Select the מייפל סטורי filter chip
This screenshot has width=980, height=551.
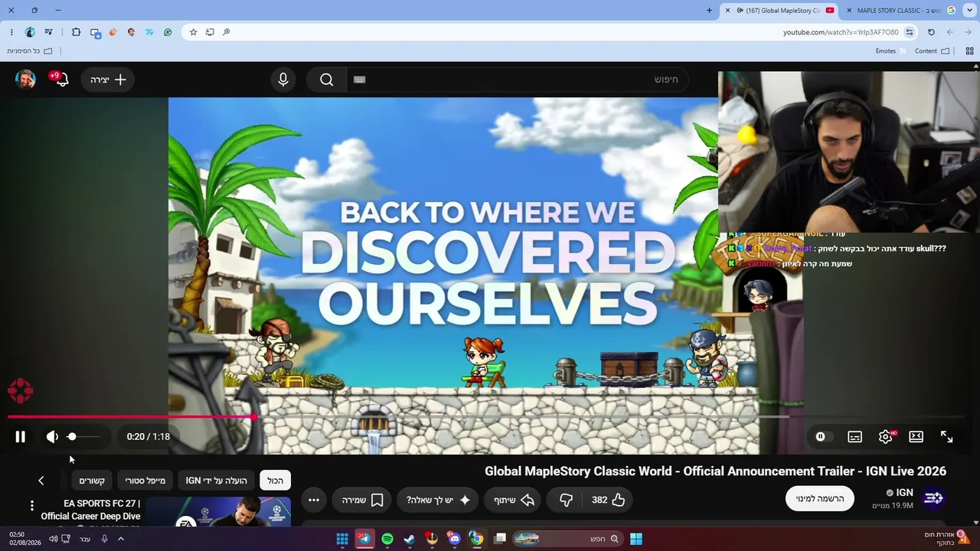click(145, 481)
